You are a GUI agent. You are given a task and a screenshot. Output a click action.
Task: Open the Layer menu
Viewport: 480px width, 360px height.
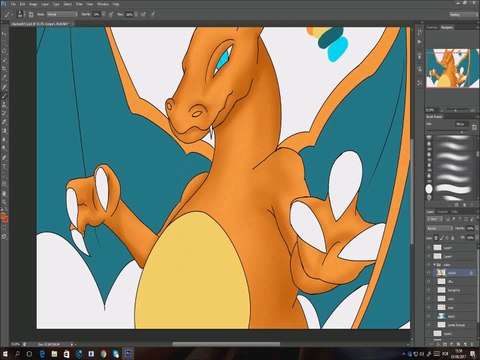tap(45, 4)
